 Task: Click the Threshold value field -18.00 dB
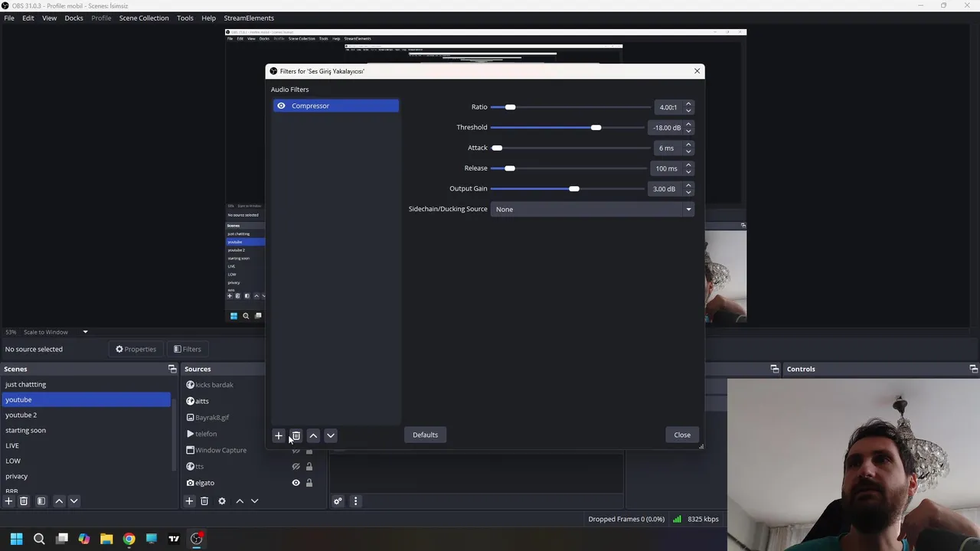tap(667, 128)
